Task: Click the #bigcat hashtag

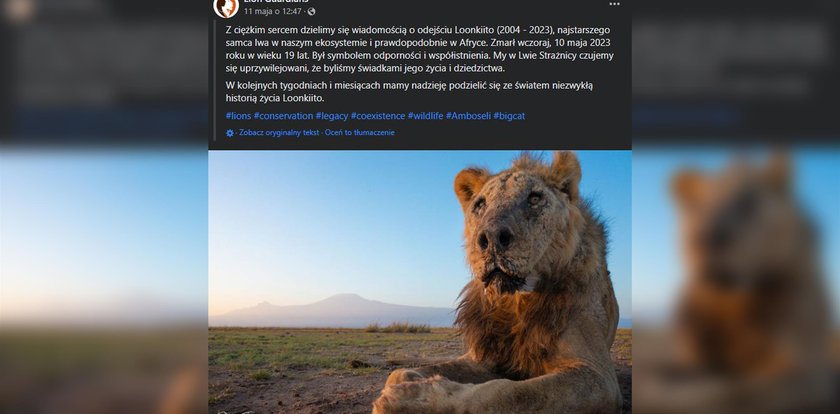Action: [x=510, y=116]
